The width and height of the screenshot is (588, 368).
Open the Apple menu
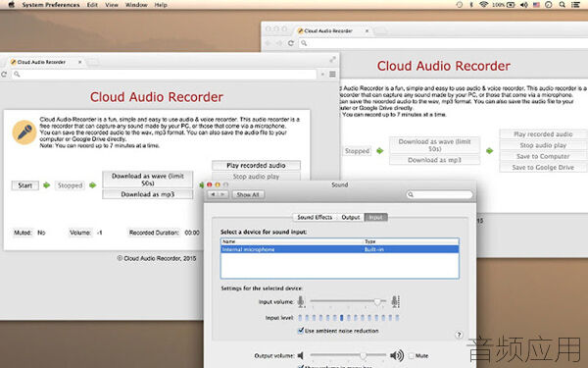coord(11,5)
